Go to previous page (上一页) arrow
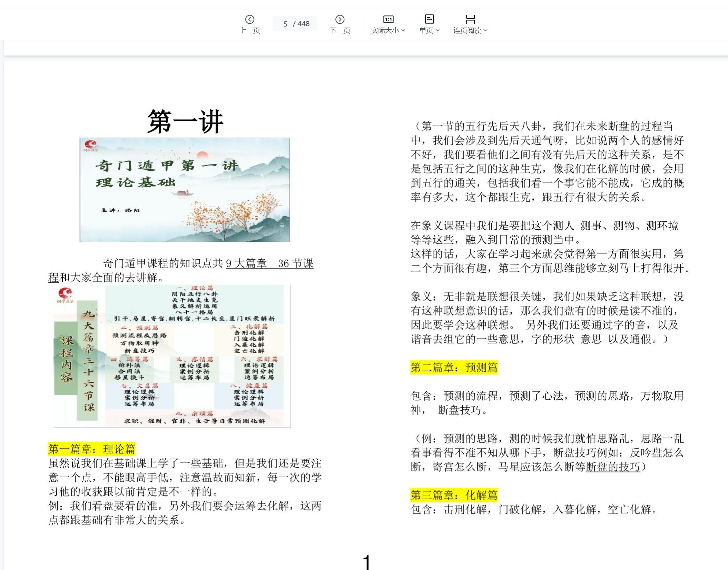The width and height of the screenshot is (728, 570). (249, 19)
